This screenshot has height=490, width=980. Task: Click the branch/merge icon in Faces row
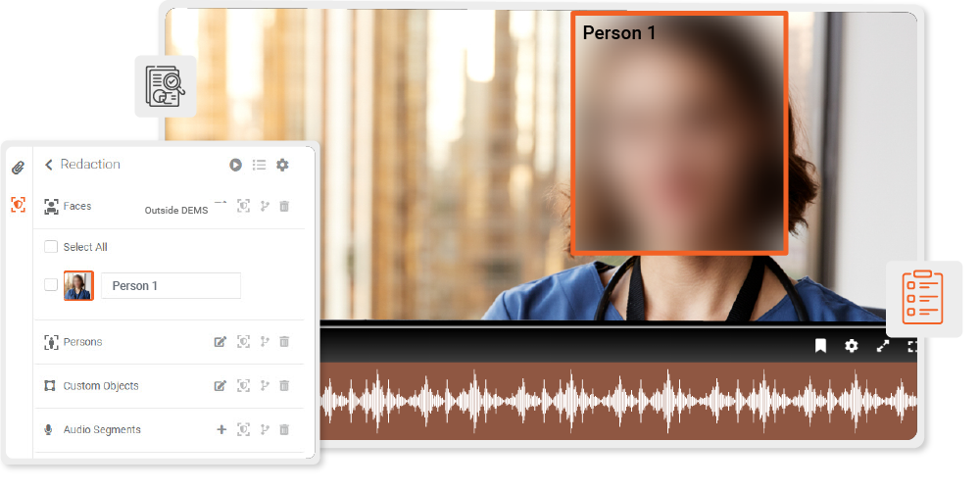coord(265,206)
